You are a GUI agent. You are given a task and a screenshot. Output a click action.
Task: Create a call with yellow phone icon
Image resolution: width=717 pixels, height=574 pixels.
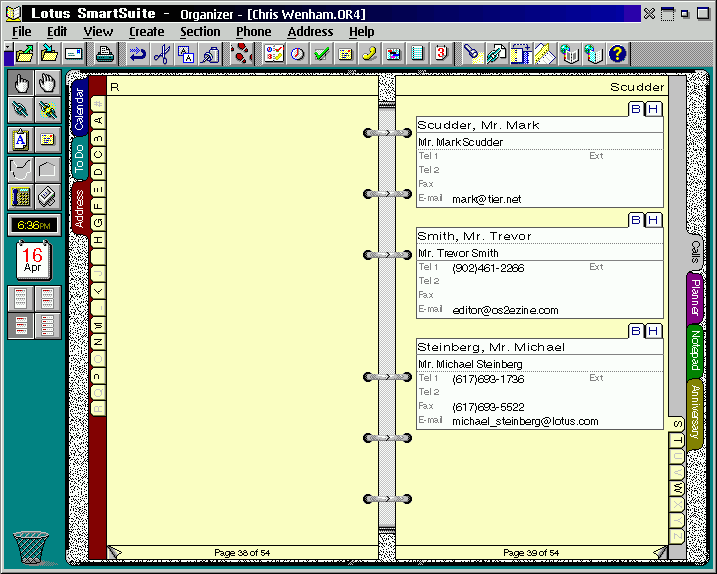(x=369, y=54)
